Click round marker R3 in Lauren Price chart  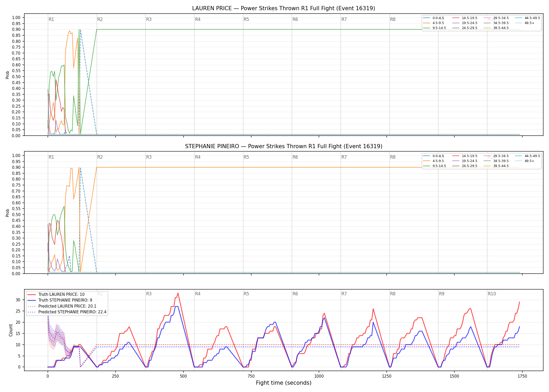pyautogui.click(x=149, y=19)
